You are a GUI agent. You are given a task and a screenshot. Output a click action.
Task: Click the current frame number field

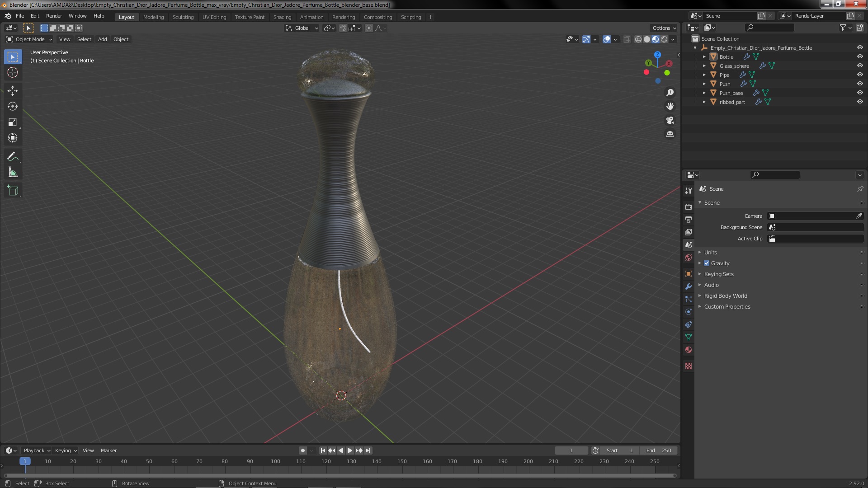571,450
